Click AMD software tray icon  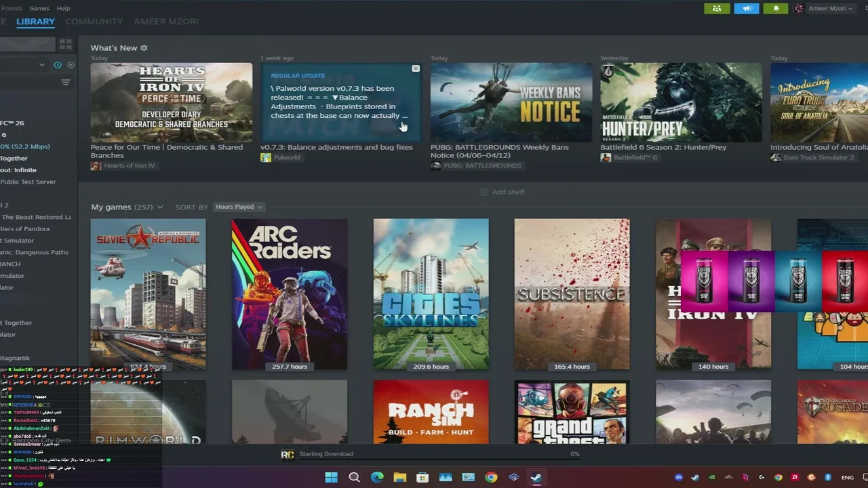795,477
